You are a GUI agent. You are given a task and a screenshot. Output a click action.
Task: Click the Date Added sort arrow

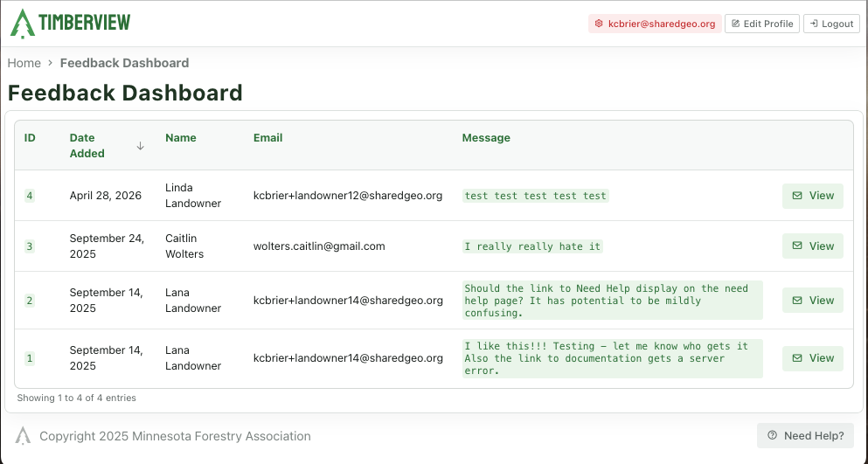(141, 146)
